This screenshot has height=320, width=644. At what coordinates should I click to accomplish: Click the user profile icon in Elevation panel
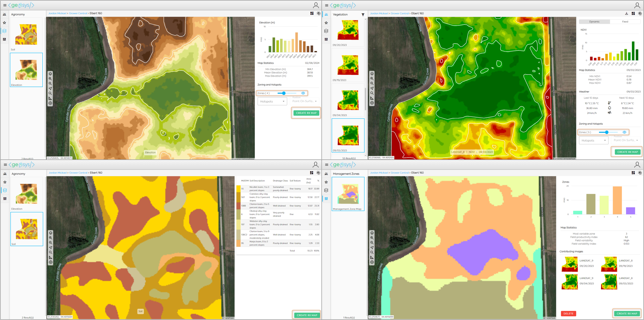tap(316, 5)
